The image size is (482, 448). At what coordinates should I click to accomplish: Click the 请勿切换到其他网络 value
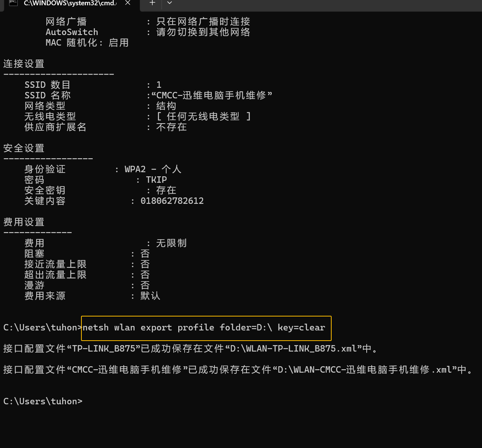click(203, 32)
